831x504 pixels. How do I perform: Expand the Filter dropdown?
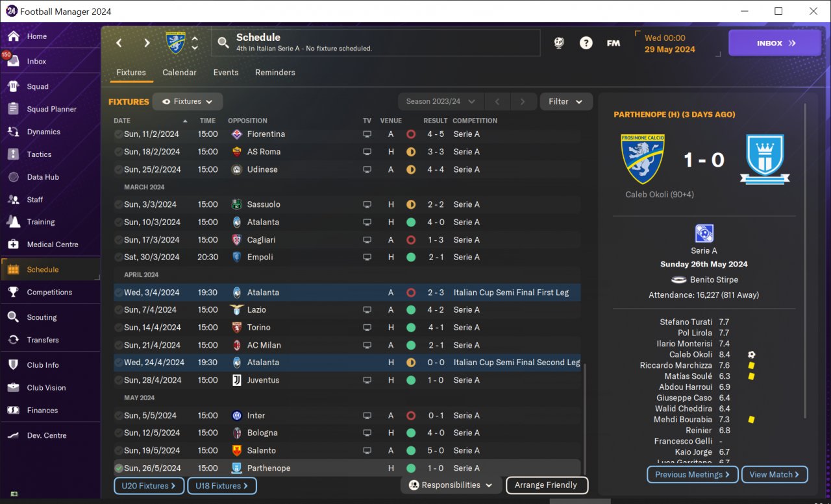565,101
